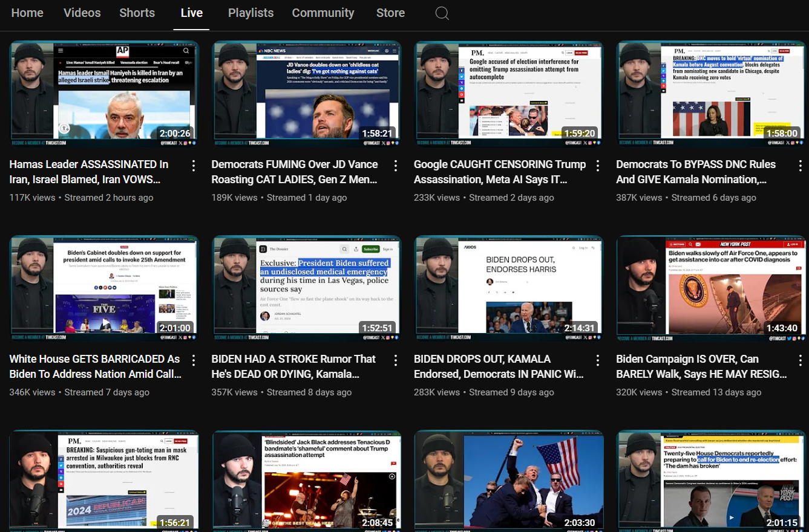Open options menu for White House GETS BARRICADED video
The width and height of the screenshot is (809, 532).
(x=194, y=360)
